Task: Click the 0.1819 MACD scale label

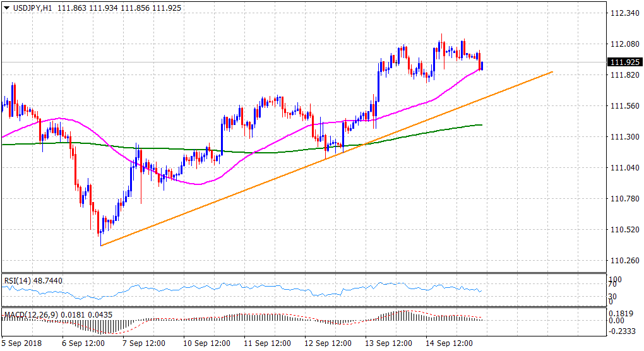Action: (622, 314)
